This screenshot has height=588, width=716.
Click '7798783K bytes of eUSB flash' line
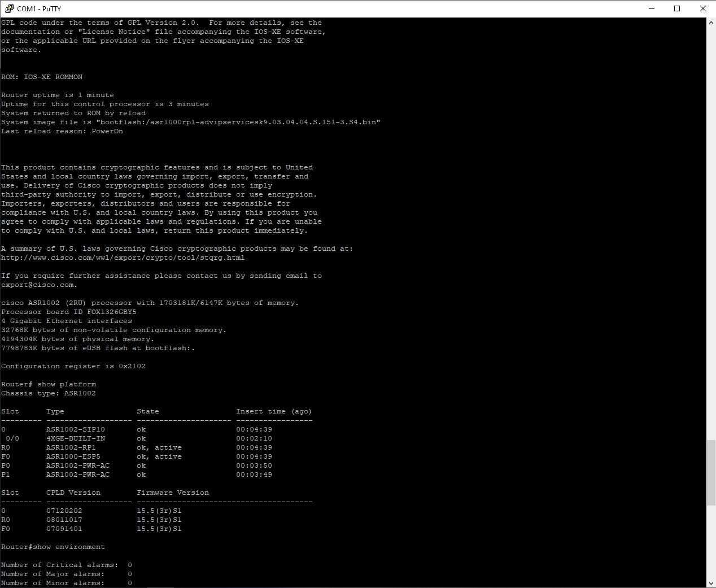coord(98,348)
